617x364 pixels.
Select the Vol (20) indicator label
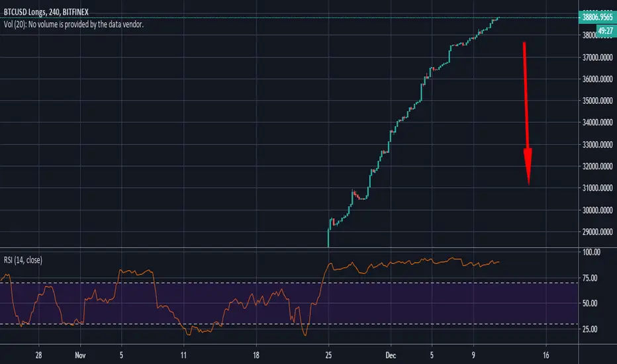[73, 24]
